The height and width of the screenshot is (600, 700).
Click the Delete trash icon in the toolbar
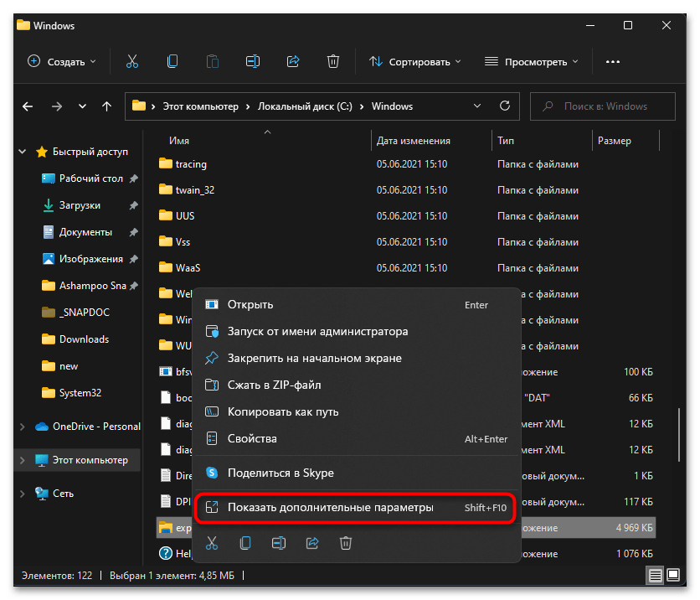(333, 61)
